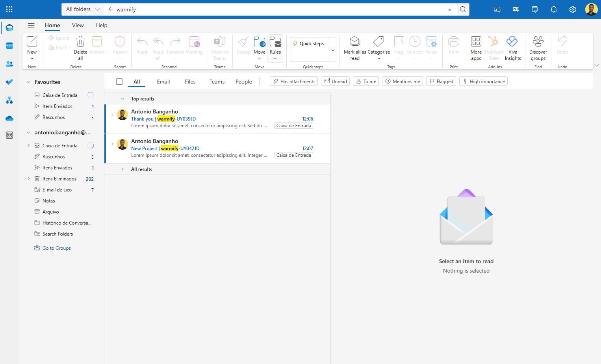Open the notifications bell

point(554,9)
